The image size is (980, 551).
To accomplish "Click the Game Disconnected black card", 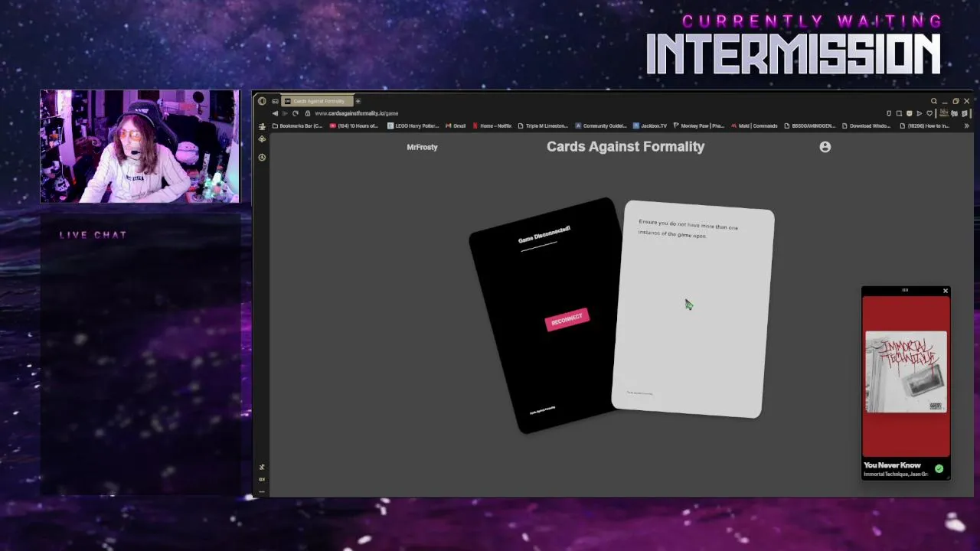I will [x=545, y=315].
